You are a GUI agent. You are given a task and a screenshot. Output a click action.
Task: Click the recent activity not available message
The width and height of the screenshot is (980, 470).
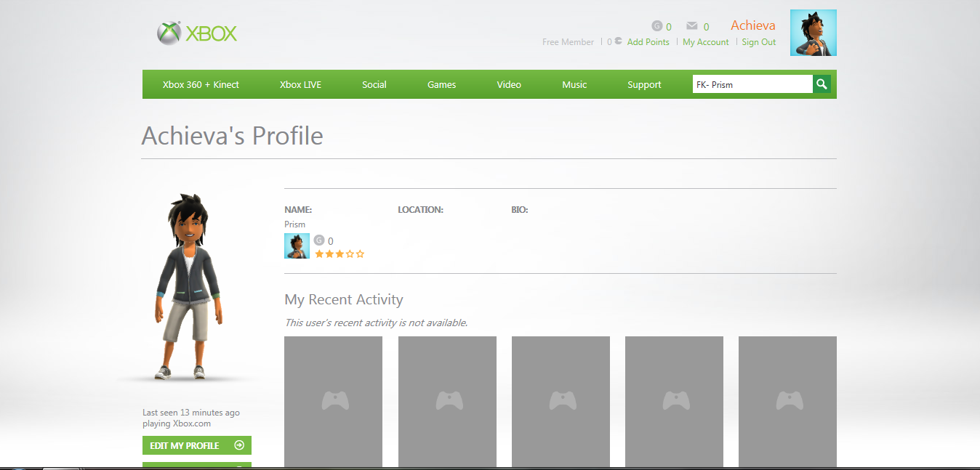coord(376,323)
